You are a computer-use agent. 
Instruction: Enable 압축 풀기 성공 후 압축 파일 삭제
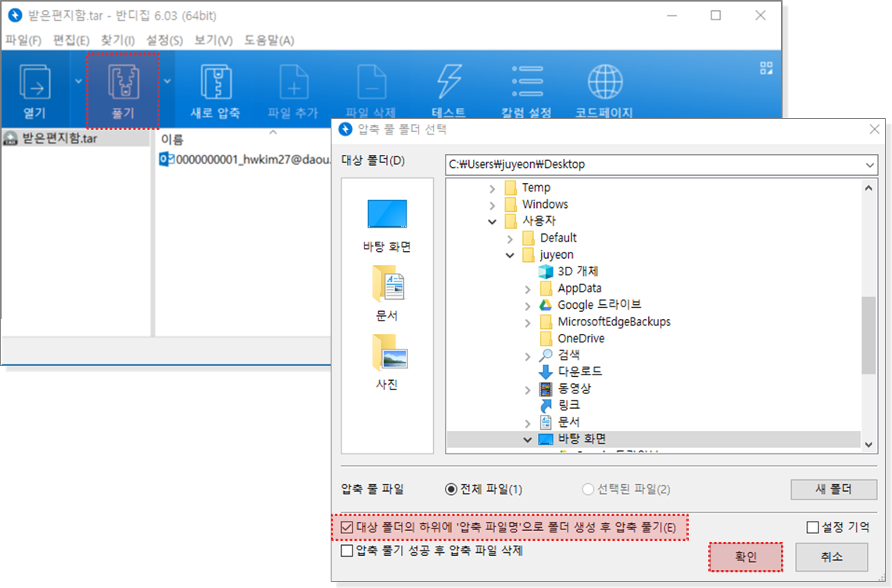pos(347,550)
